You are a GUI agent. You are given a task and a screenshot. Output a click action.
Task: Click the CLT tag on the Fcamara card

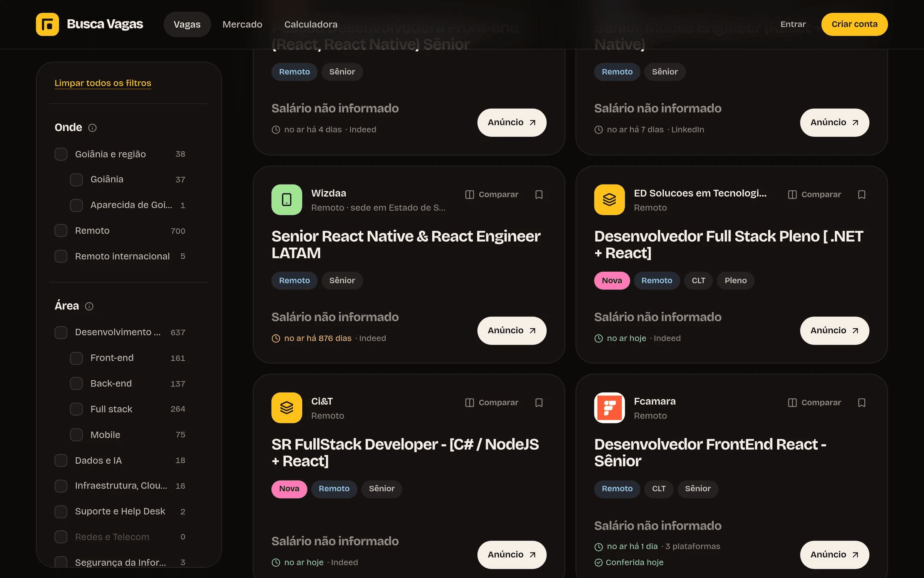(x=659, y=489)
